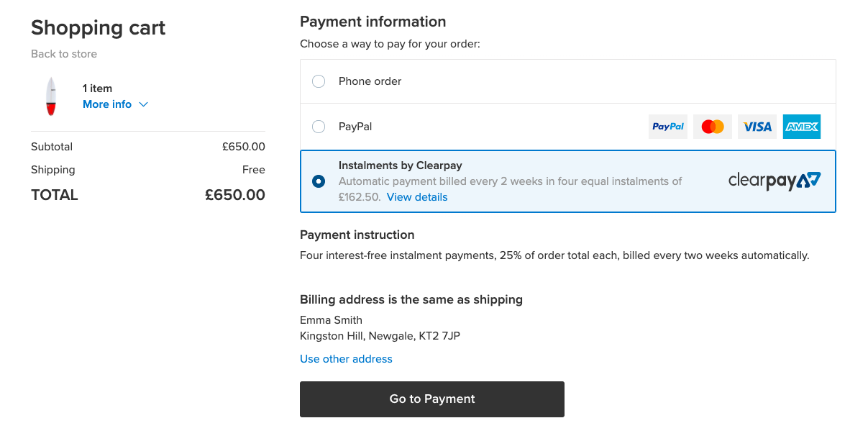Click the surfboard product thumbnail

pos(51,96)
